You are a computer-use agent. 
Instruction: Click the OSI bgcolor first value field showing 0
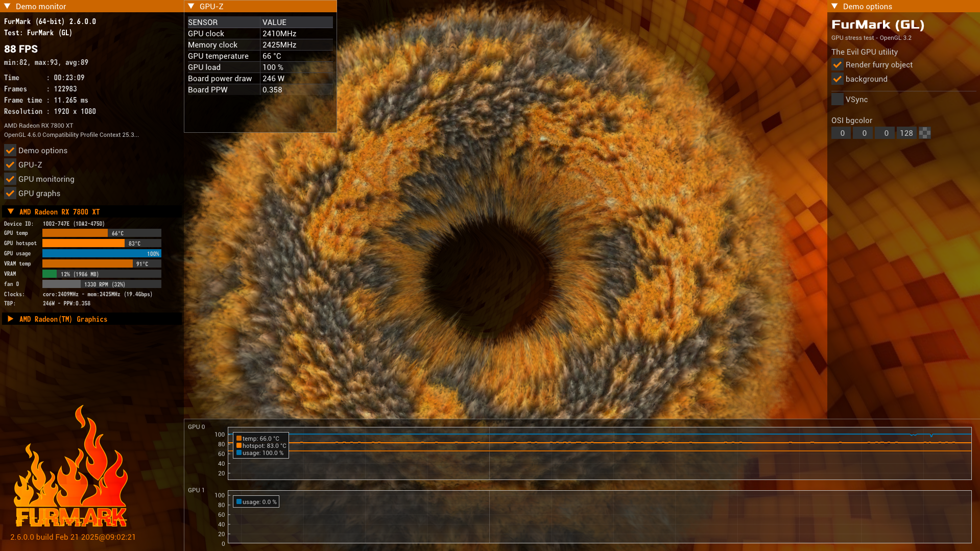(842, 133)
